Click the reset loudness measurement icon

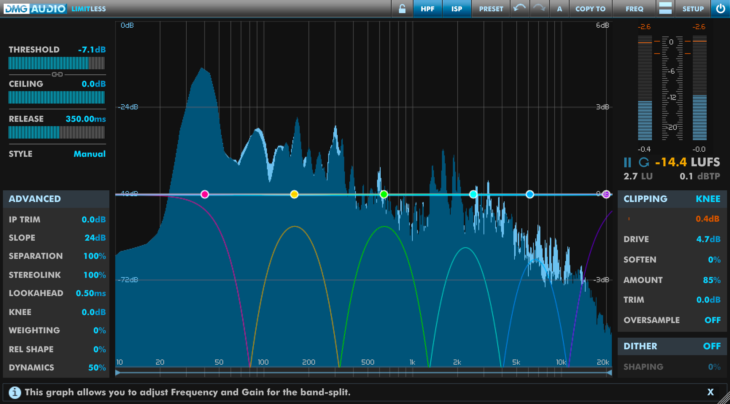643,162
